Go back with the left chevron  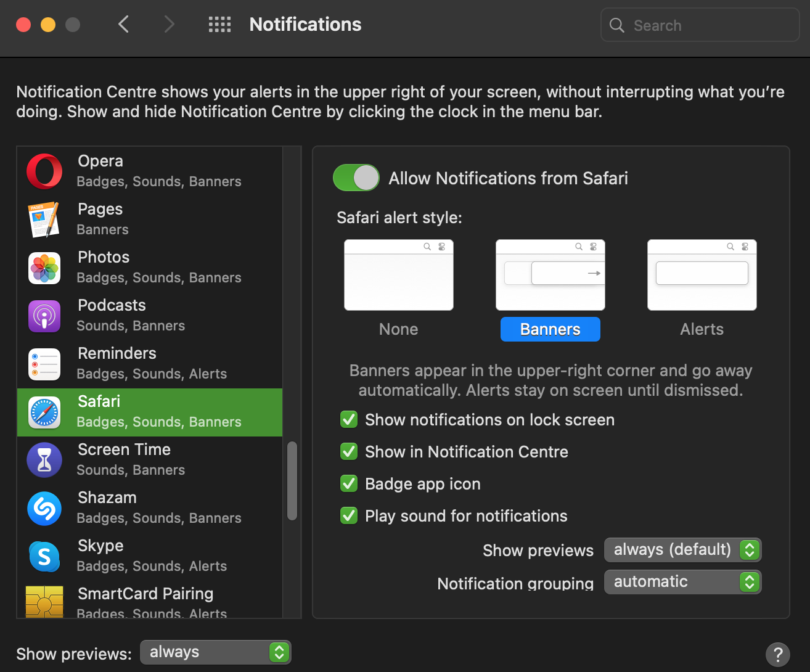(123, 24)
